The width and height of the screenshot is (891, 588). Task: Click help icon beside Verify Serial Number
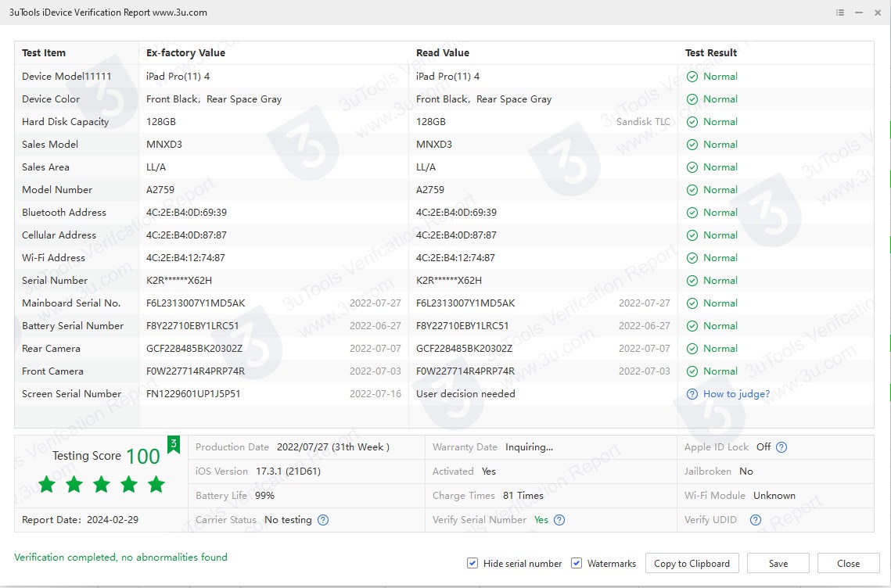pyautogui.click(x=559, y=520)
